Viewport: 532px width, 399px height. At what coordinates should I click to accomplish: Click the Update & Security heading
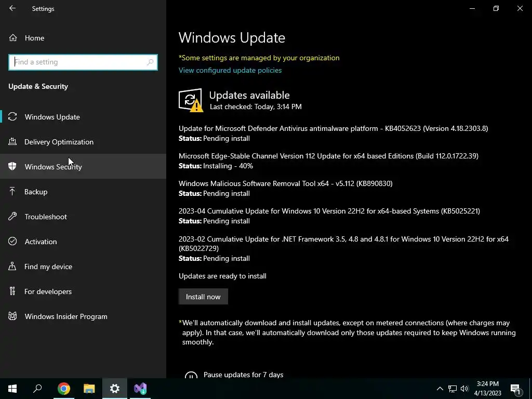pyautogui.click(x=38, y=87)
